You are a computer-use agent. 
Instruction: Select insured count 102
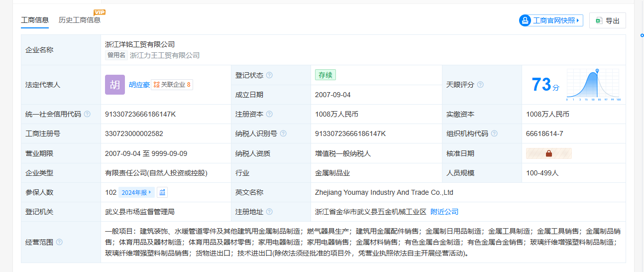pyautogui.click(x=110, y=192)
